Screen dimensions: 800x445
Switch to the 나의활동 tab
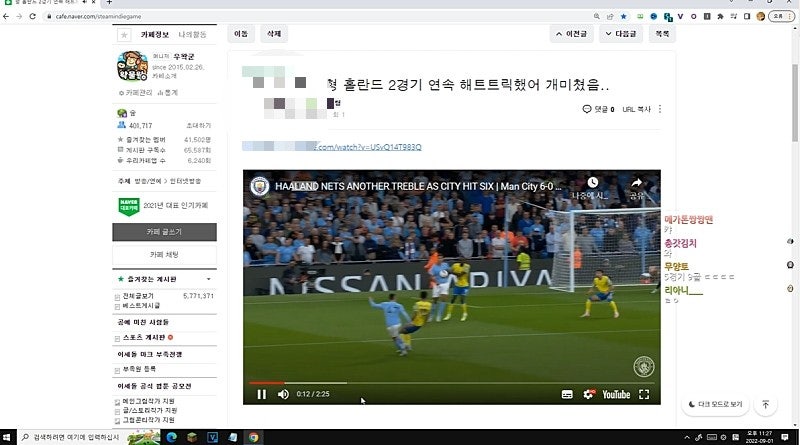[x=192, y=35]
